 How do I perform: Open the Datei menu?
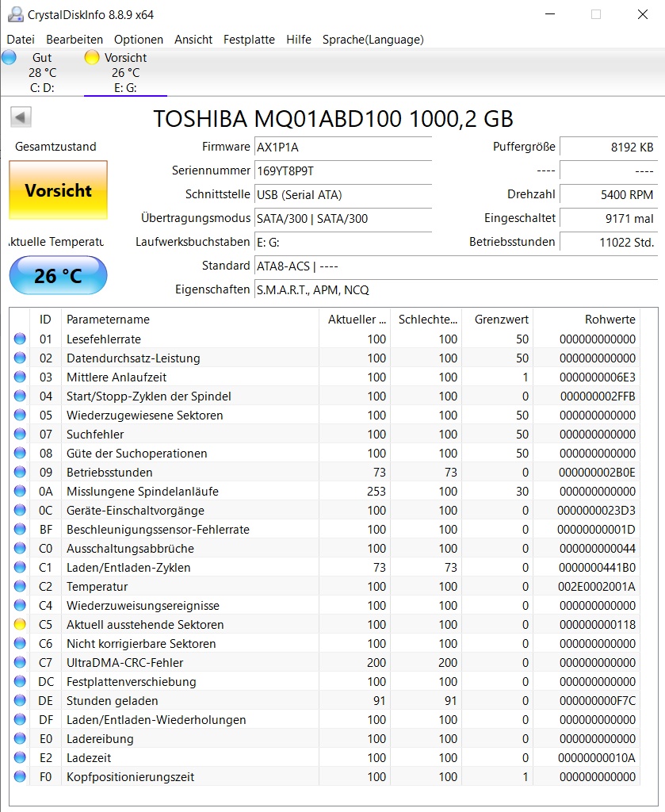pos(21,40)
